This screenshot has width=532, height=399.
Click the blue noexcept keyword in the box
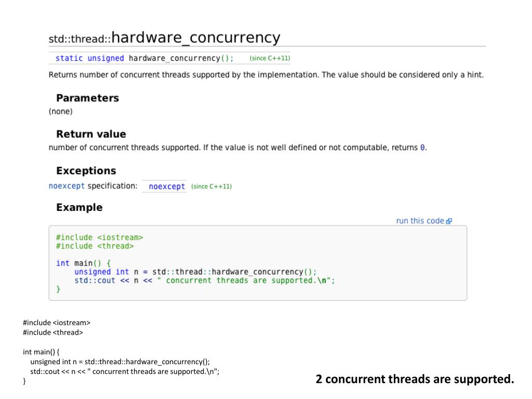(167, 187)
